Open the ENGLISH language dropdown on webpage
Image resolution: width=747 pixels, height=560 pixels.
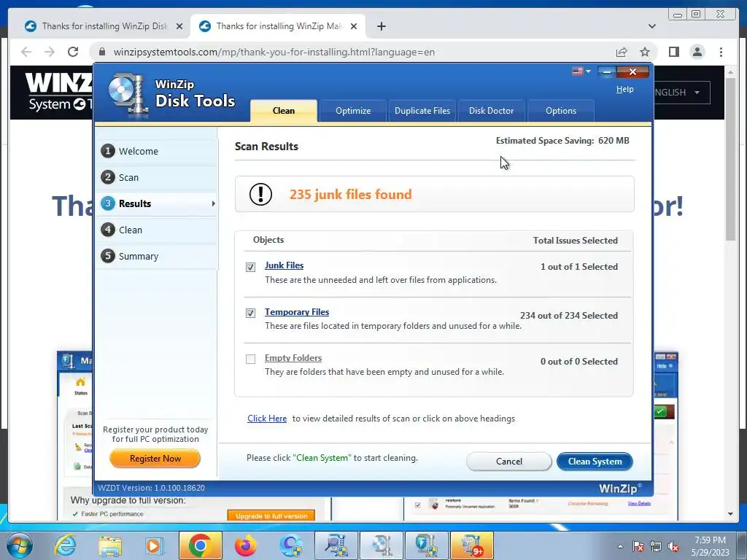(x=682, y=93)
